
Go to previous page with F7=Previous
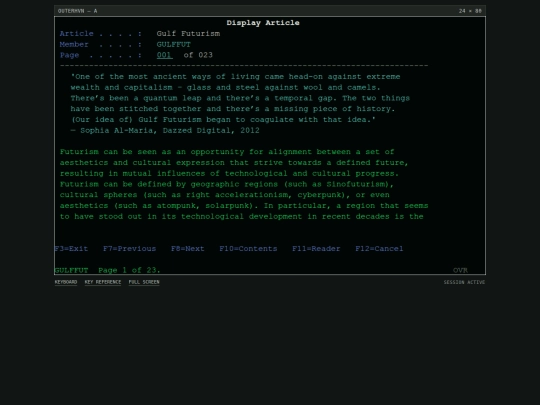click(129, 249)
